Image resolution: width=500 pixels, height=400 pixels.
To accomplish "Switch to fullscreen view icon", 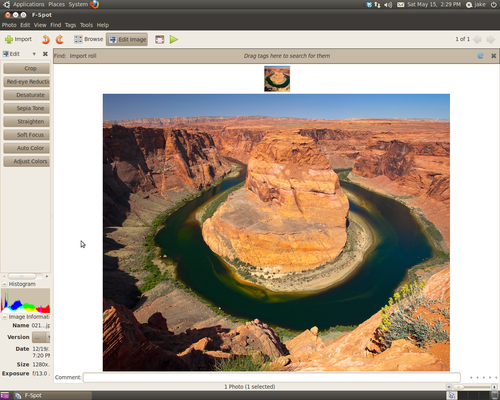I will tap(160, 39).
